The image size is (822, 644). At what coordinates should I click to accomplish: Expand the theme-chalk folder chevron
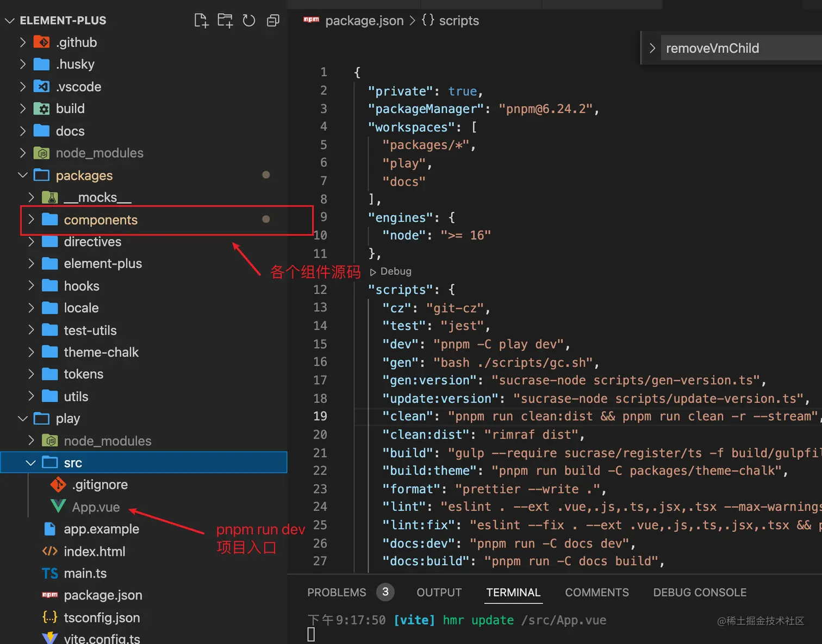[31, 352]
